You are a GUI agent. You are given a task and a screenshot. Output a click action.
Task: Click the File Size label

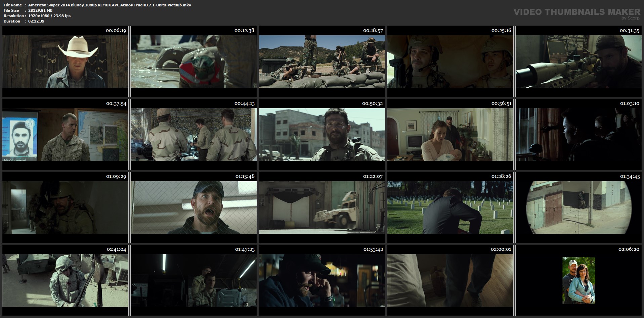click(11, 10)
